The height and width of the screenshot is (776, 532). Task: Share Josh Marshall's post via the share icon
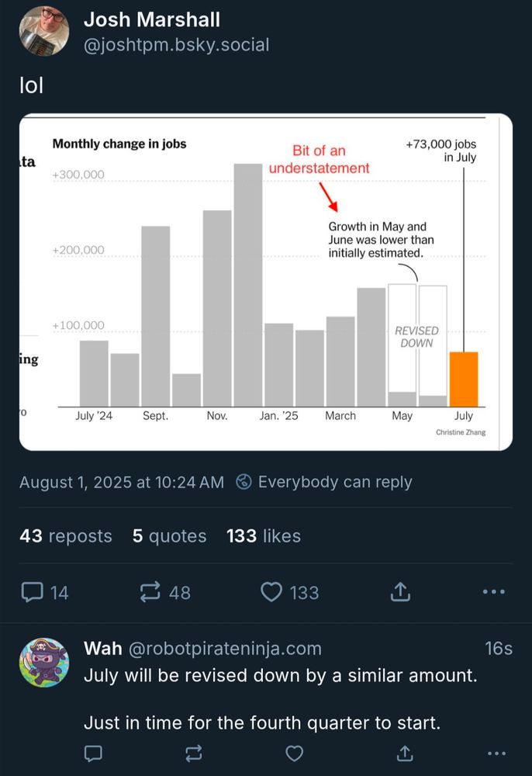[x=400, y=591]
